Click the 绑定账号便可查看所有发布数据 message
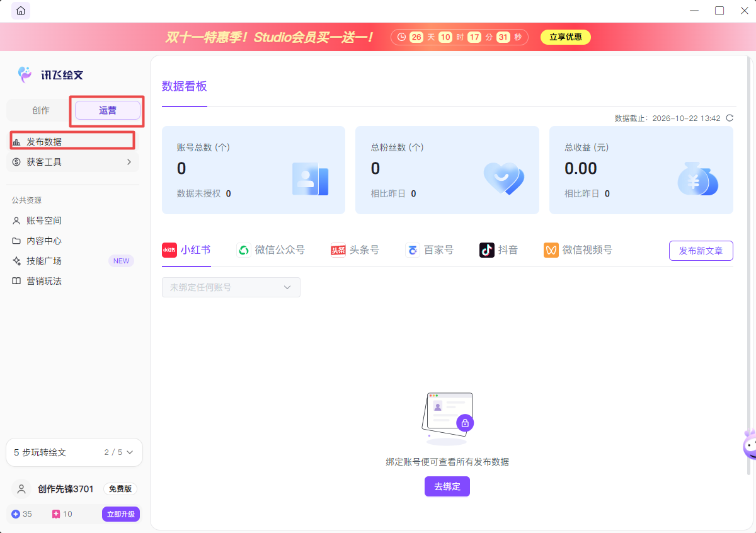 447,462
